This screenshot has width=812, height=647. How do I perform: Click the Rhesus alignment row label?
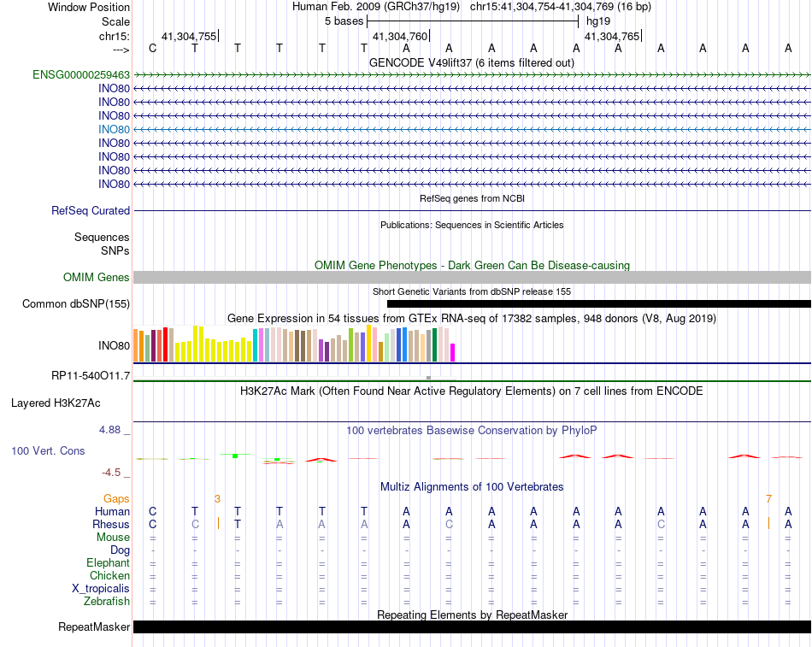111,524
